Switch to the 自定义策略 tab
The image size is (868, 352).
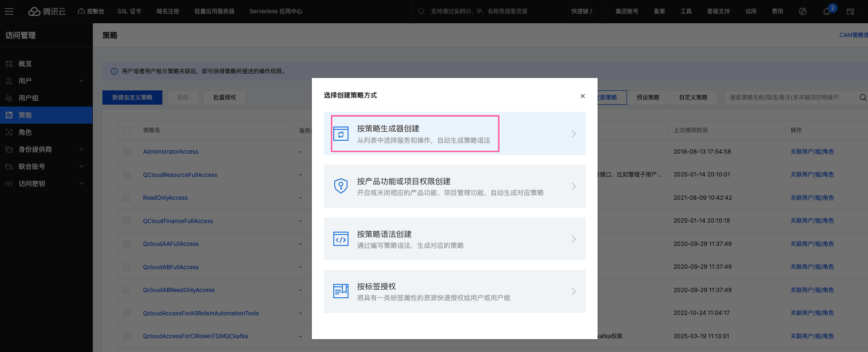[693, 98]
